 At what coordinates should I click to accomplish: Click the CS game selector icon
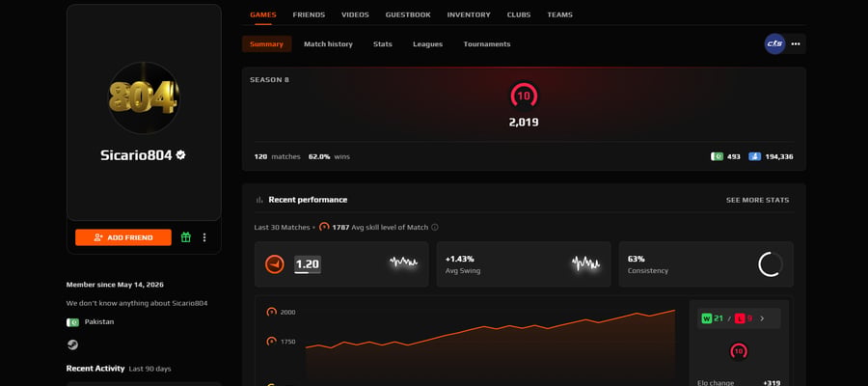[x=774, y=43]
